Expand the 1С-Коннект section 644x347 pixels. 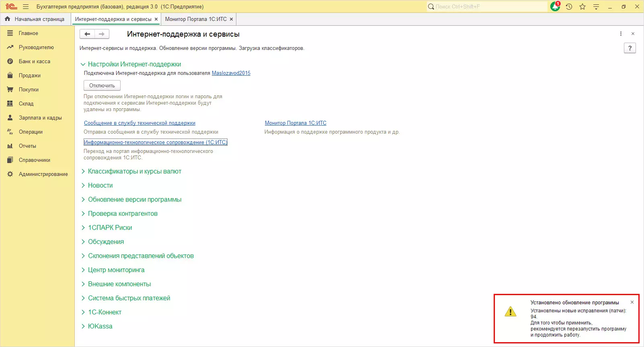pyautogui.click(x=83, y=312)
